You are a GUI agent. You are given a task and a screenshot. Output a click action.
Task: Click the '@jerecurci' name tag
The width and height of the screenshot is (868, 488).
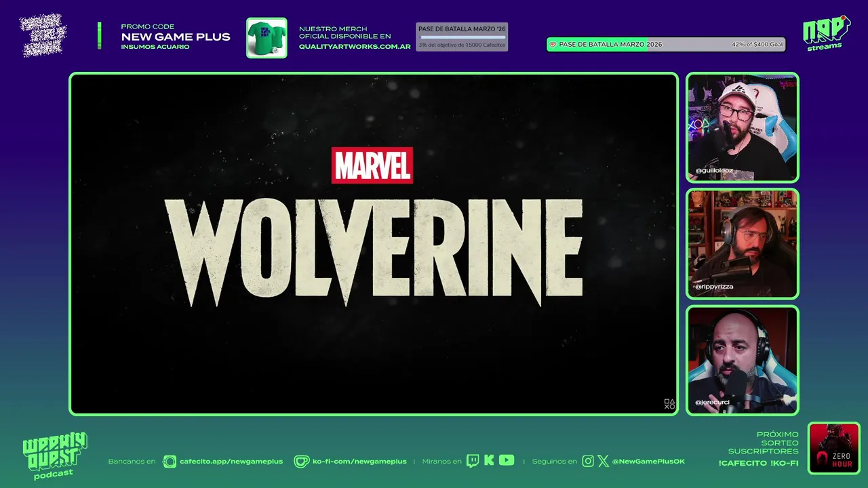click(712, 403)
